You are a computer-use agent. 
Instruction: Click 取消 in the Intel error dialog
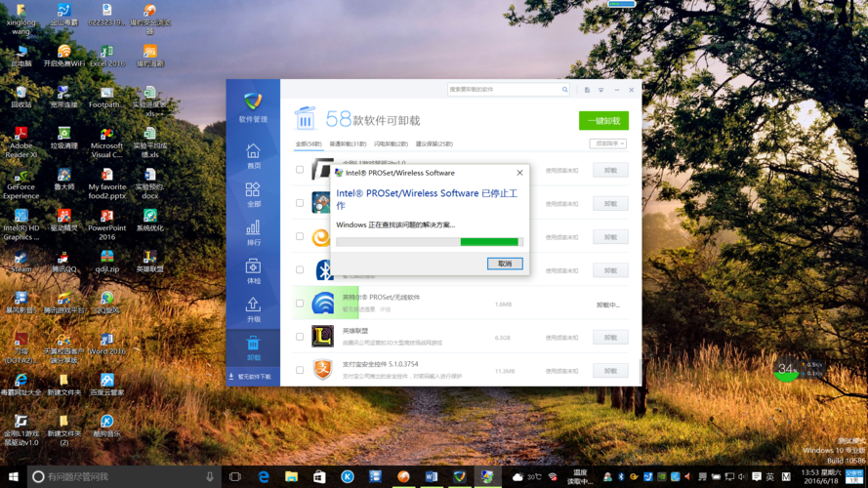(x=505, y=264)
